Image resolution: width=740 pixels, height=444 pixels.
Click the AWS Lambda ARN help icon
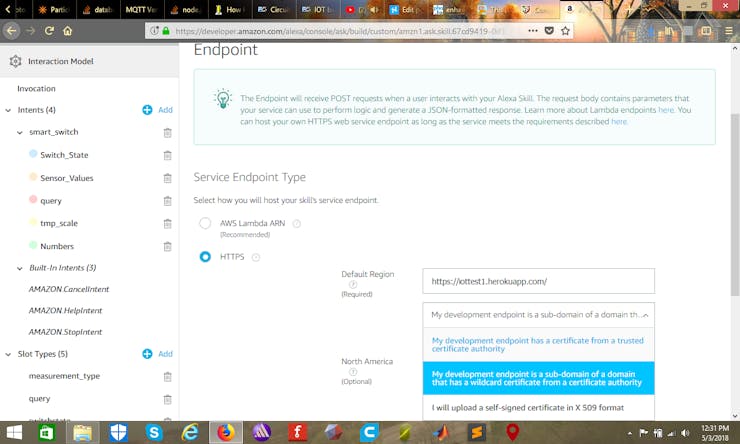click(x=296, y=224)
